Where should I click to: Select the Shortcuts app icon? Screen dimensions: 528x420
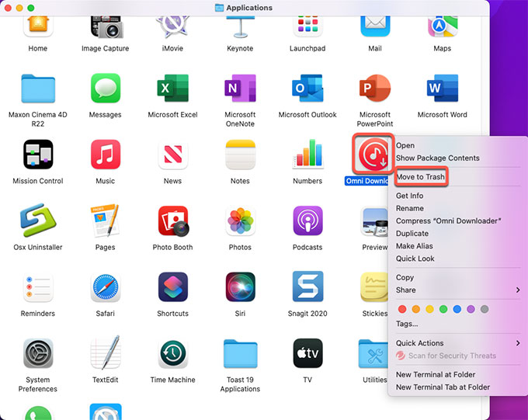(x=172, y=287)
